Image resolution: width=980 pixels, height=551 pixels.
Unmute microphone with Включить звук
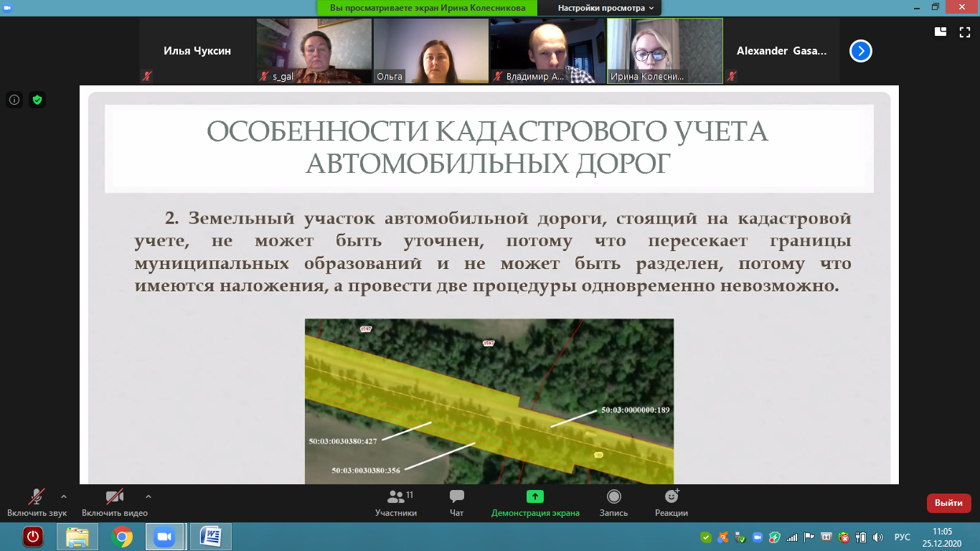(x=37, y=502)
